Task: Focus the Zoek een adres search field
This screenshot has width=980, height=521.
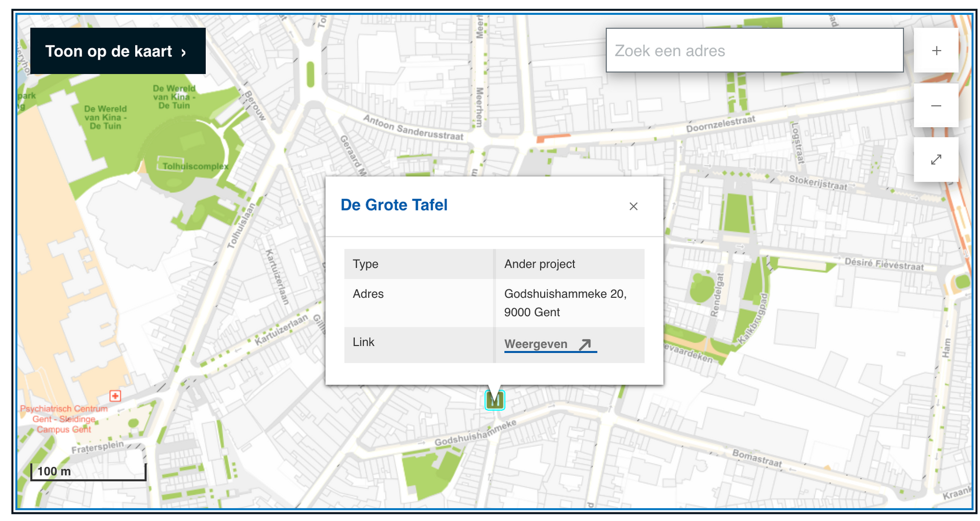Action: pyautogui.click(x=754, y=51)
